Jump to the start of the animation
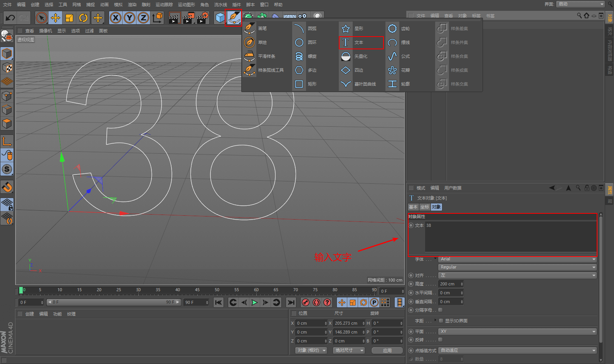 pyautogui.click(x=219, y=302)
